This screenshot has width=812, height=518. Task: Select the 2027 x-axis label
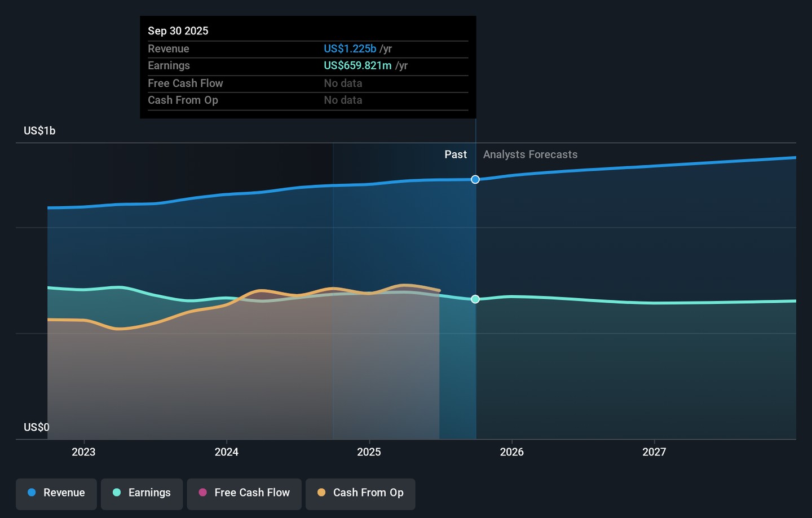654,452
